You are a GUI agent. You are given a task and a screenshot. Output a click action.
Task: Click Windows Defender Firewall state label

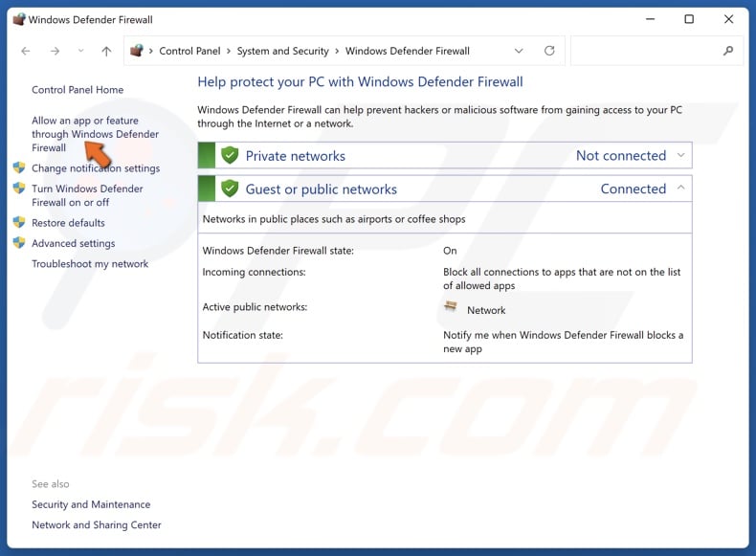[x=278, y=251]
